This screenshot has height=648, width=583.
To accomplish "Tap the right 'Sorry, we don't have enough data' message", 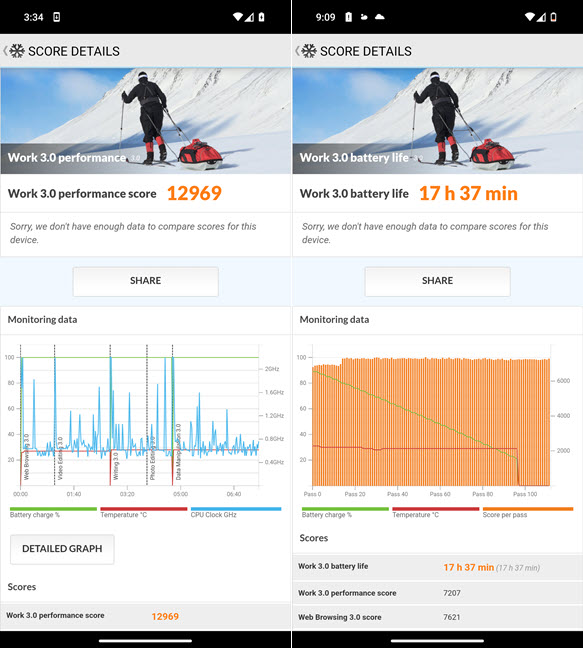I will pyautogui.click(x=425, y=233).
